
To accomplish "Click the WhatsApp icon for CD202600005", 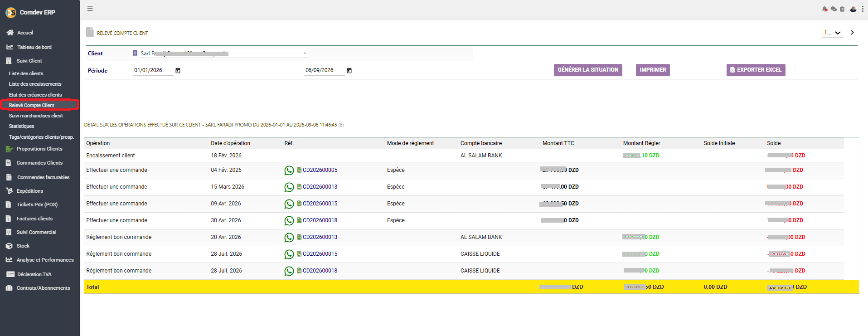I will 289,170.
